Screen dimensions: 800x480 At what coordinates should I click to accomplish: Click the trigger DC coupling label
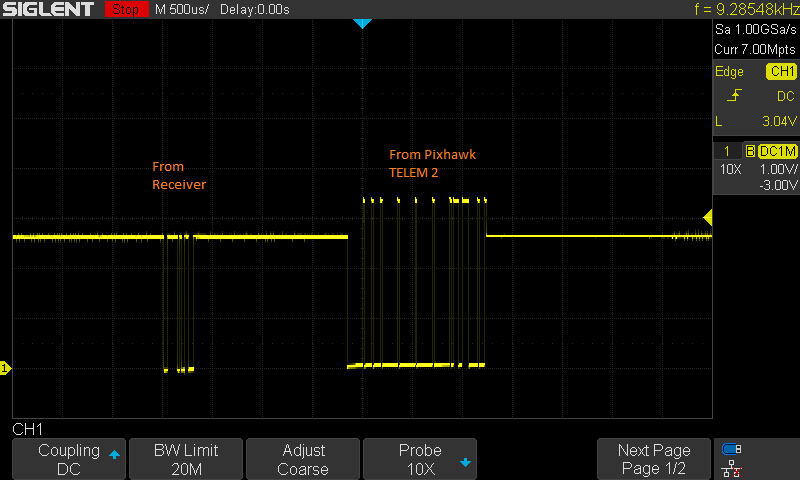pos(786,96)
